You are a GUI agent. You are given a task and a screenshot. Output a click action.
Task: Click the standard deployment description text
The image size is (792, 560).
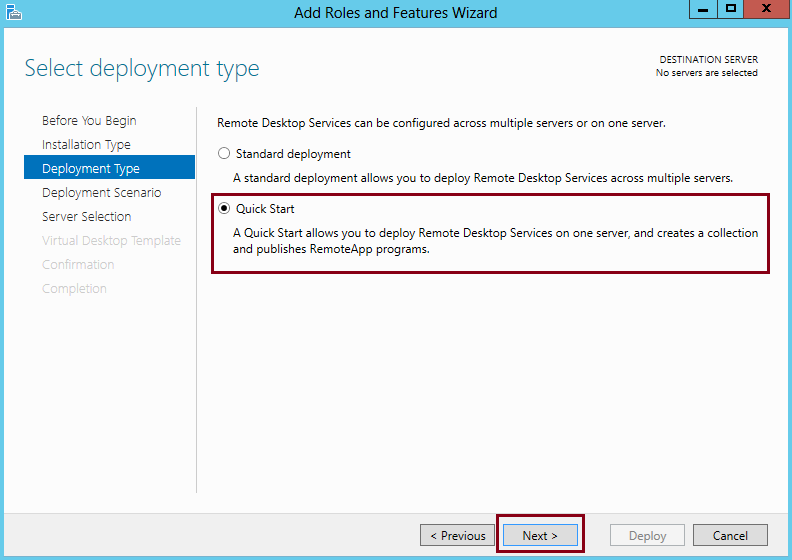(483, 178)
